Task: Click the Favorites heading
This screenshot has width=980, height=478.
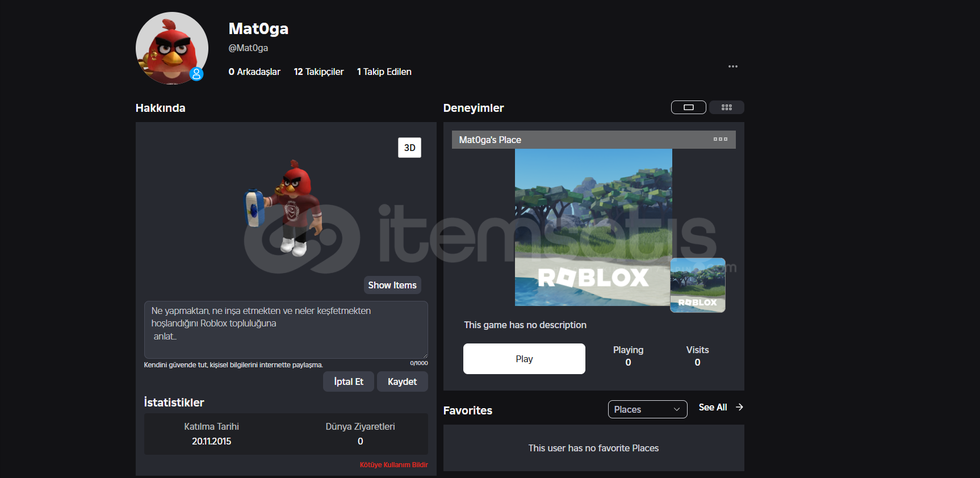Action: pos(468,410)
